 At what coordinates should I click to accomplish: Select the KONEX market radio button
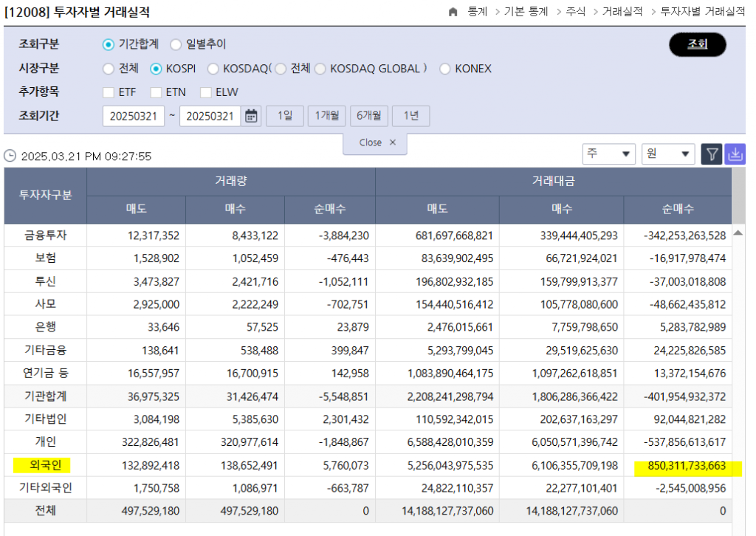click(444, 69)
